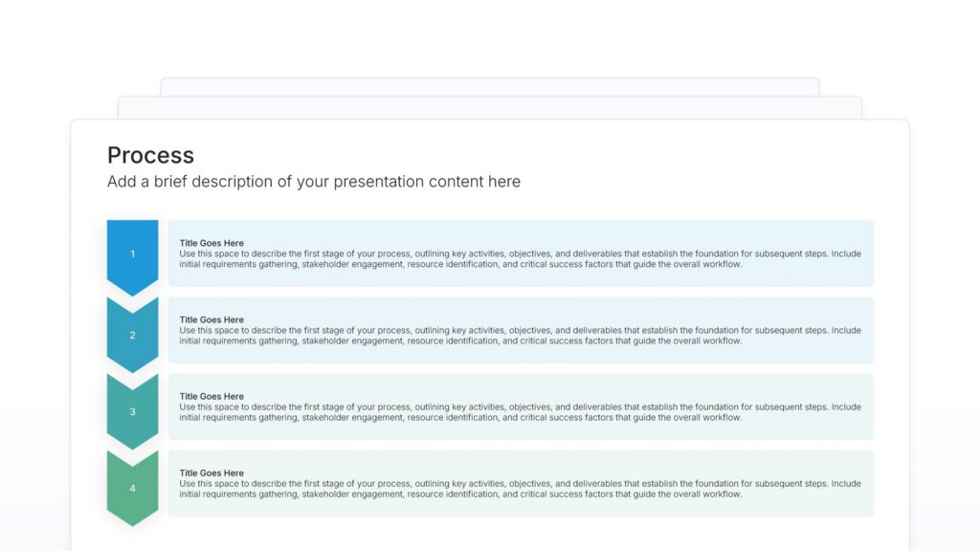Select the light green content box of step 4

tap(520, 507)
